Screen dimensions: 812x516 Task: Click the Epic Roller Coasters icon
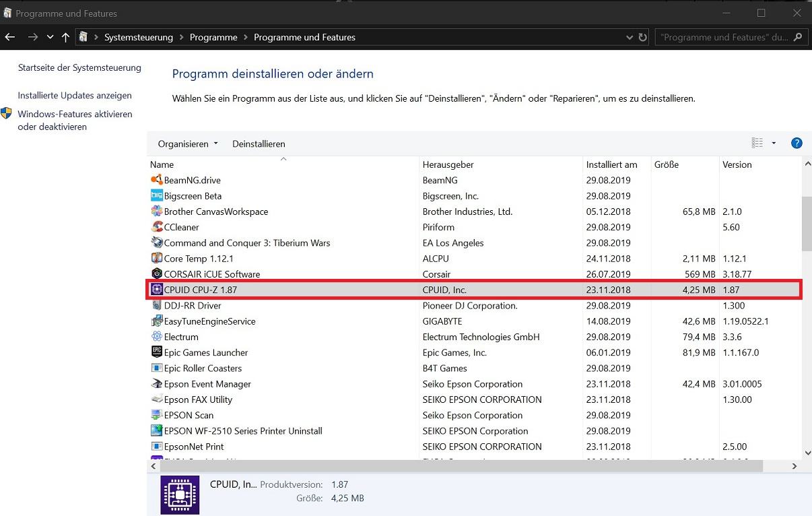point(156,368)
